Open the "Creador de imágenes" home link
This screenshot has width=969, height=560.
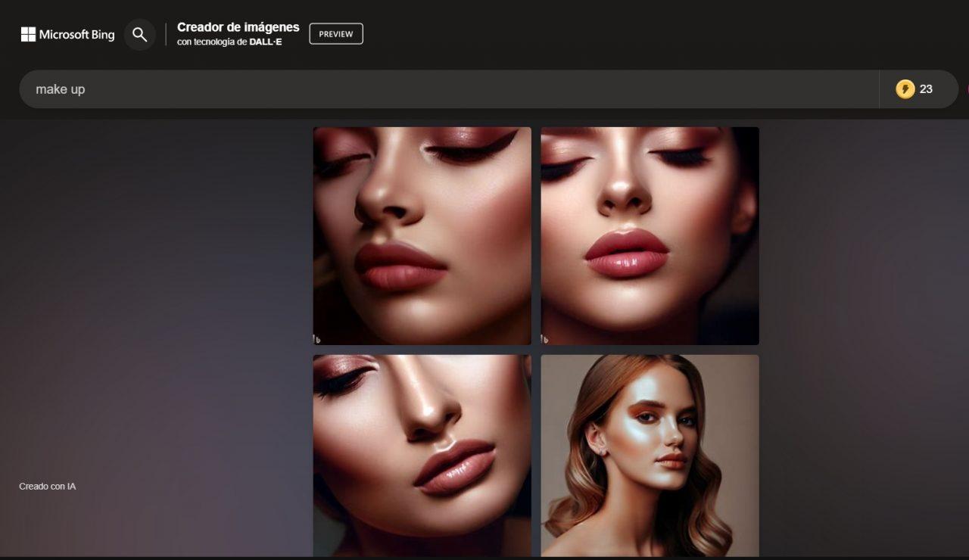(238, 27)
